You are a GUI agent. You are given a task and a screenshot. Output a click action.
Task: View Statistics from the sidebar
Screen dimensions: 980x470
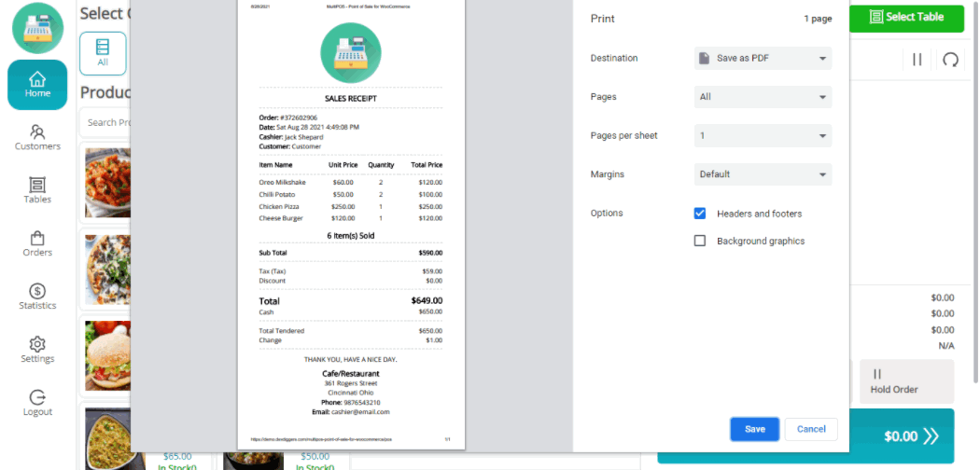tap(37, 297)
